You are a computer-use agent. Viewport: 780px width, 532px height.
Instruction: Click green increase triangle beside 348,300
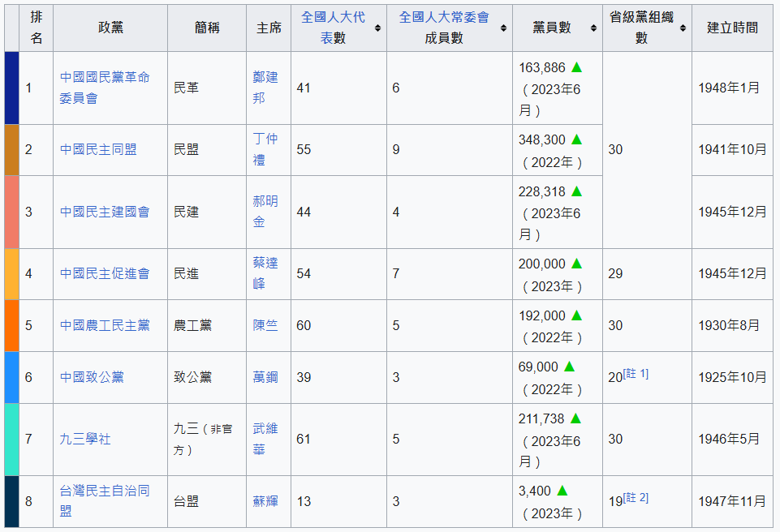(x=576, y=139)
